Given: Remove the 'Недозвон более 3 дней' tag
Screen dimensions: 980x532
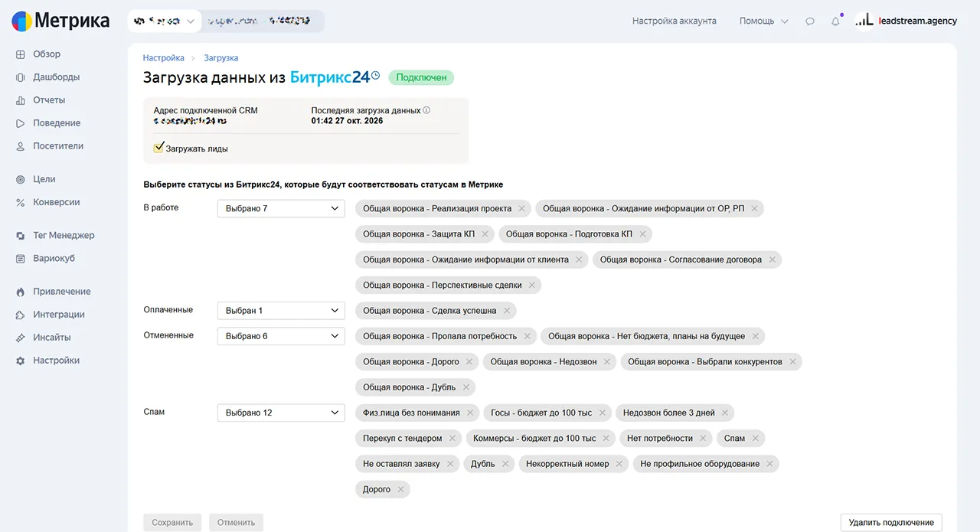Looking at the screenshot, I should pos(725,413).
